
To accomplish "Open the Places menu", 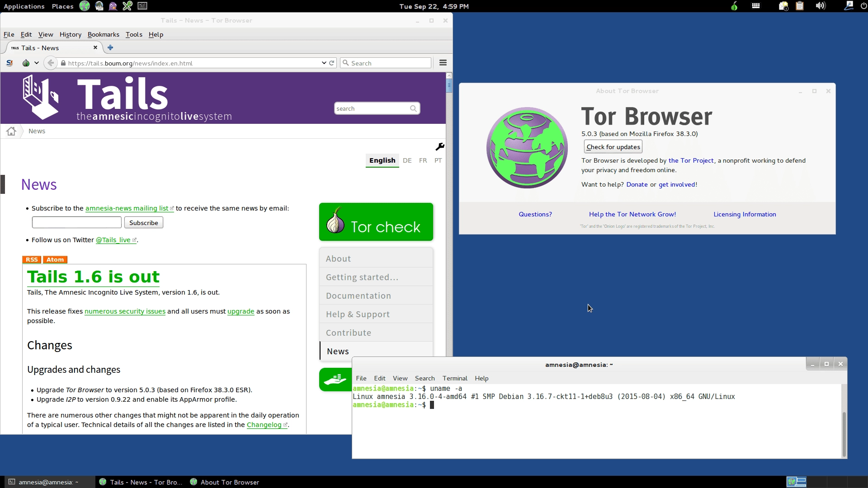I will [62, 6].
